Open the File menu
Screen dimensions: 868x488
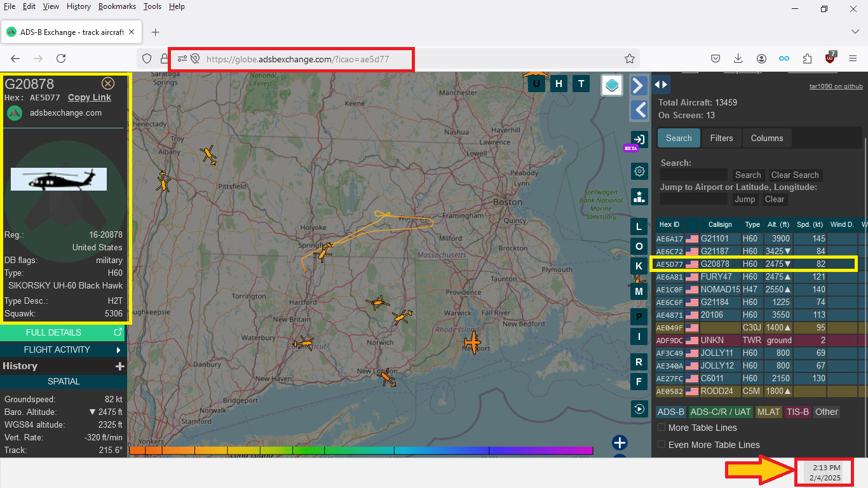click(10, 6)
